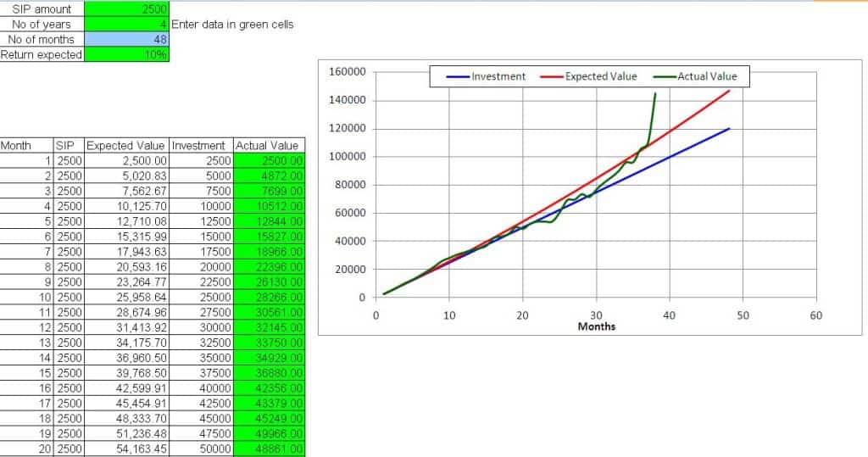Select Expected Value cell 31,413.92
This screenshot has height=457, width=868.
126,327
